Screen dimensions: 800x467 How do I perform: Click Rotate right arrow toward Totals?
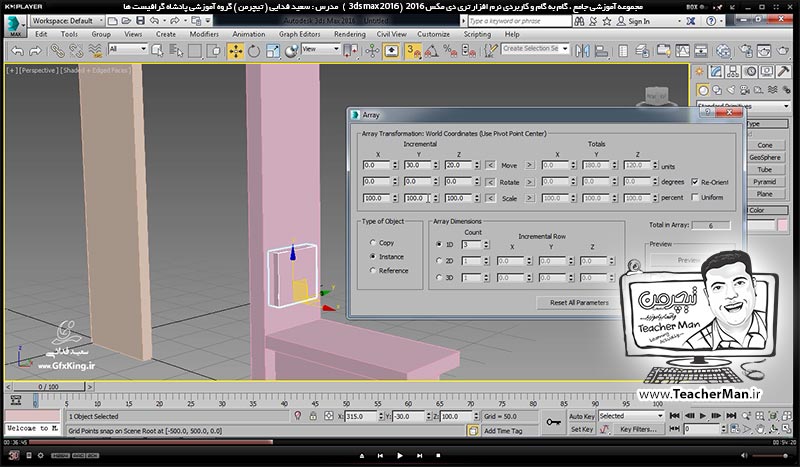(x=530, y=182)
